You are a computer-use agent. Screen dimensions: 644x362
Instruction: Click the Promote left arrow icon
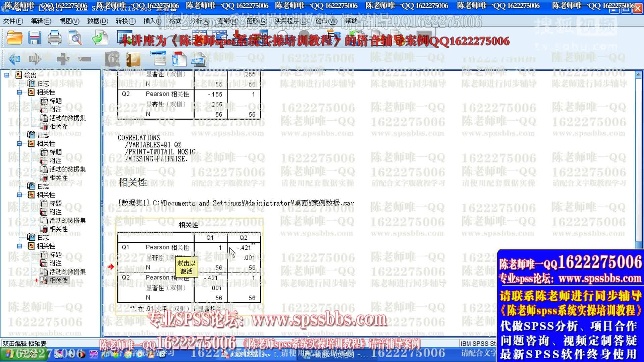(x=14, y=59)
